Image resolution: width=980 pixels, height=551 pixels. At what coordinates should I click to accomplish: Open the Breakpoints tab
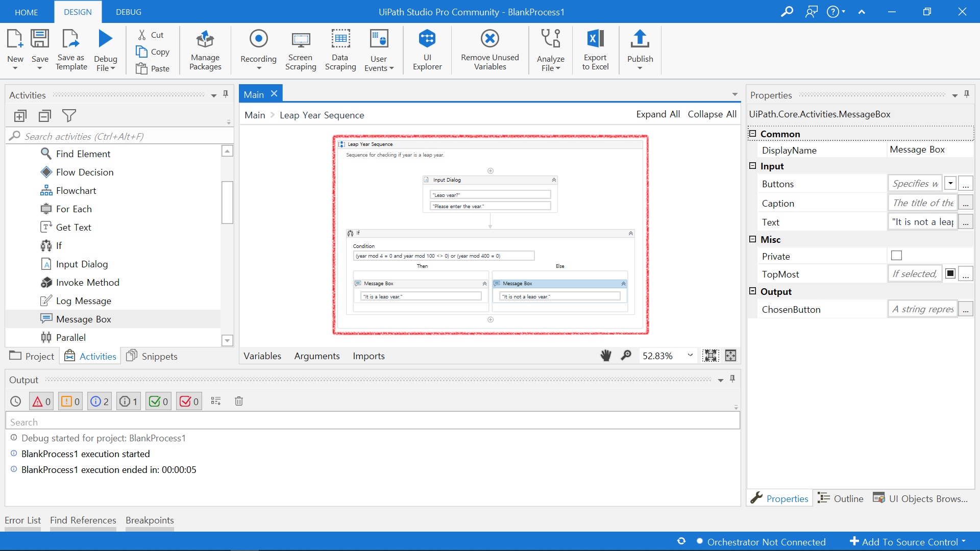(150, 520)
